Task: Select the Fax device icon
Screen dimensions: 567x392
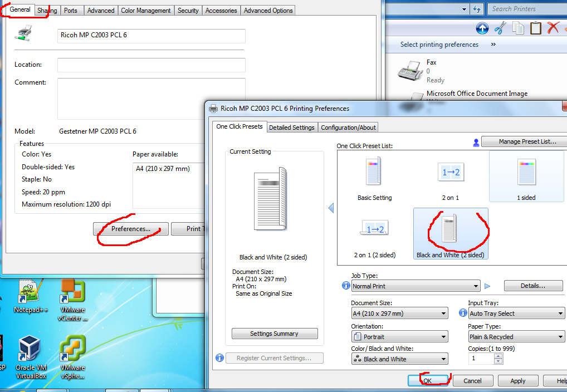Action: pyautogui.click(x=410, y=71)
